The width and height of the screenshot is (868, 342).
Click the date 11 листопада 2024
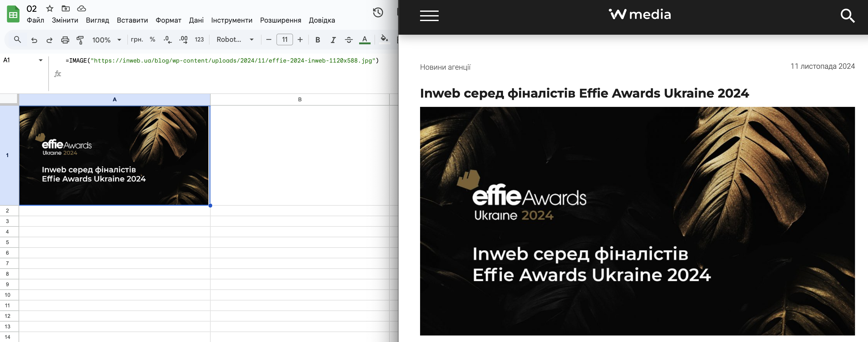[x=823, y=66]
